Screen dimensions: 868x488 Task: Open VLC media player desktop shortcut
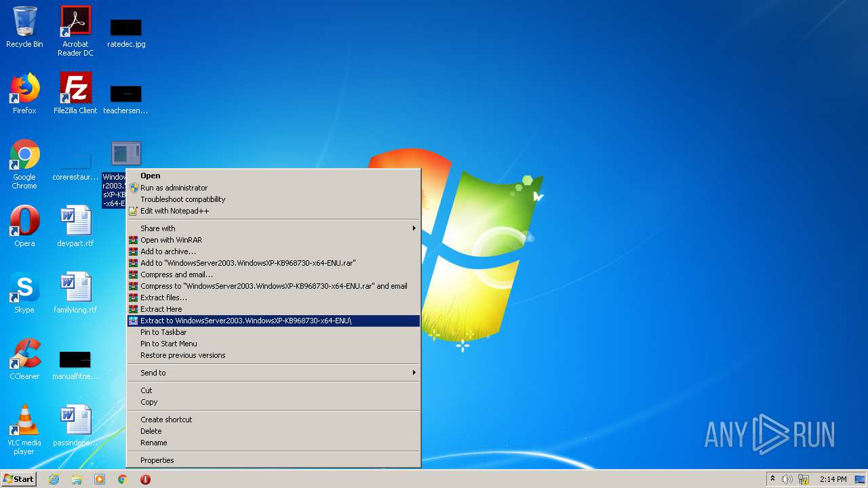(24, 430)
